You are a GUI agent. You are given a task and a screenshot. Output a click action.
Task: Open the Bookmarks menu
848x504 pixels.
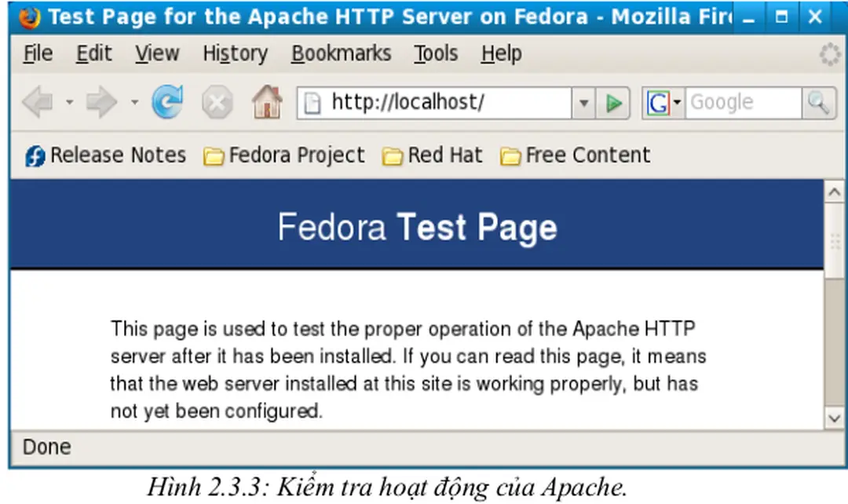coord(342,53)
